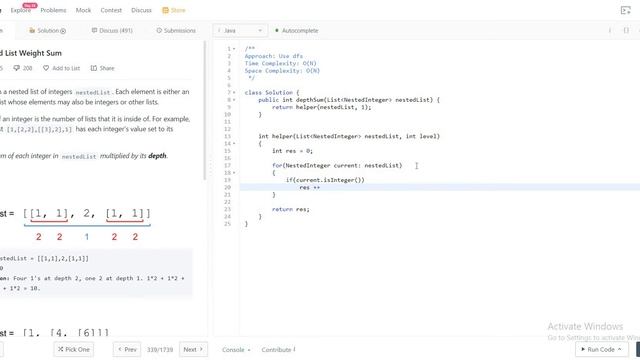
Task: Go to the Next problem
Action: (x=193, y=349)
